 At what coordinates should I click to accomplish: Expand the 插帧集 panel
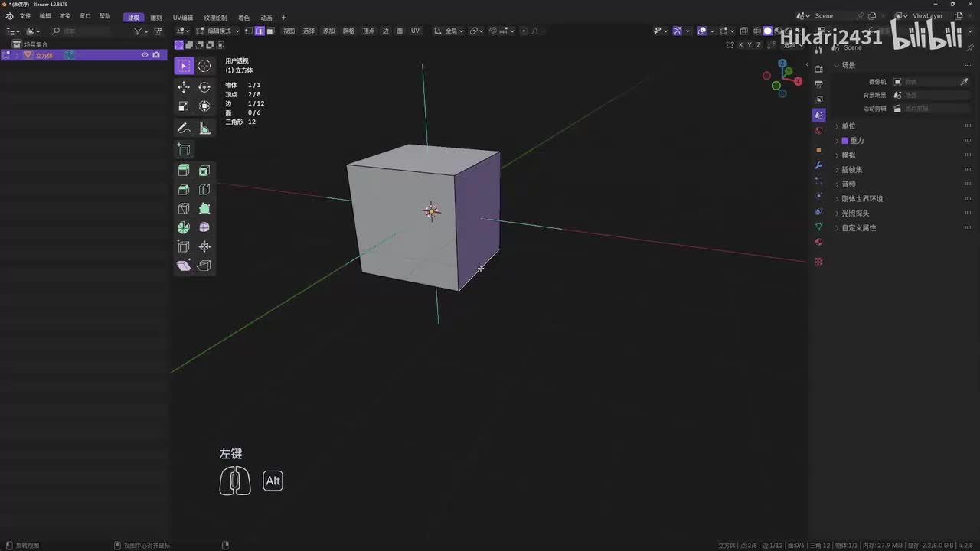point(851,170)
